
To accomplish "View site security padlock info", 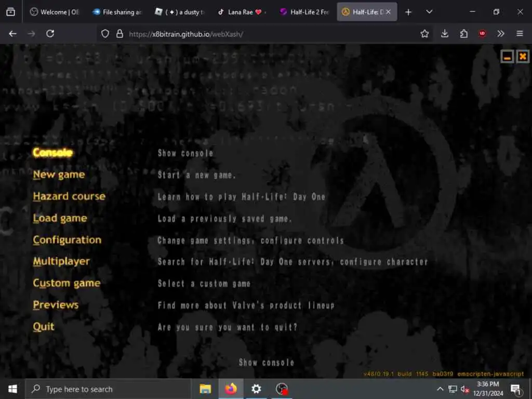I will click(x=119, y=34).
